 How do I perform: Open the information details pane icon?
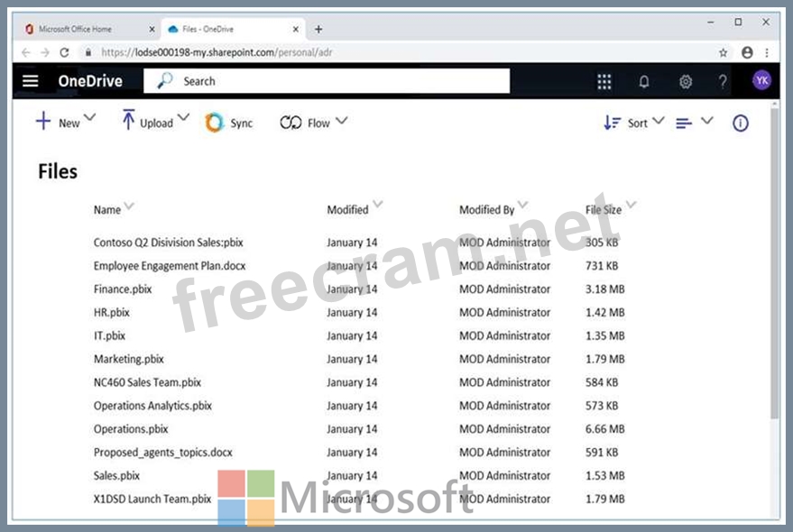click(x=741, y=123)
